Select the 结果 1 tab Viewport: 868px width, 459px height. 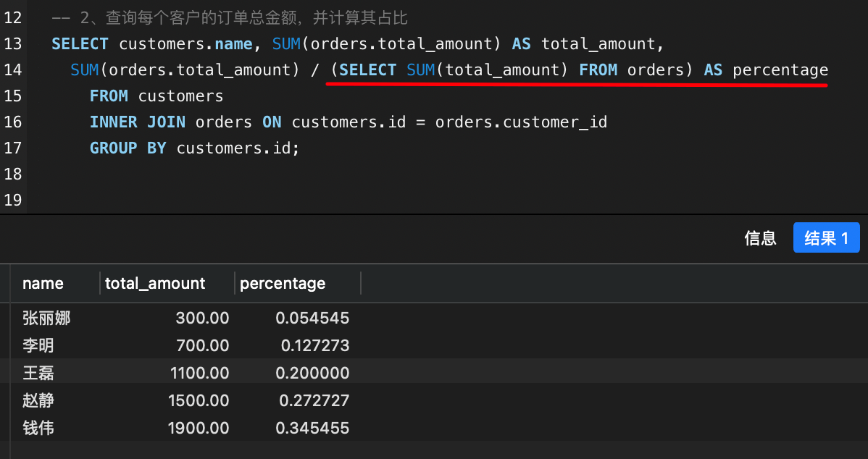click(826, 238)
